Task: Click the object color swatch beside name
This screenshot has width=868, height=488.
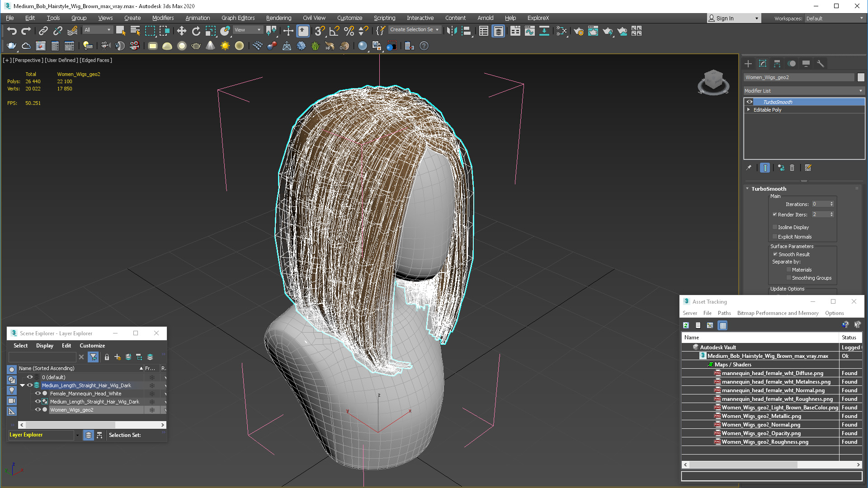Action: 861,77
